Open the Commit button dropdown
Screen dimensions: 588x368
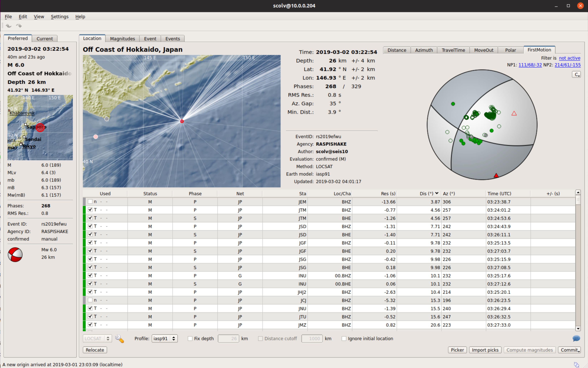569,350
